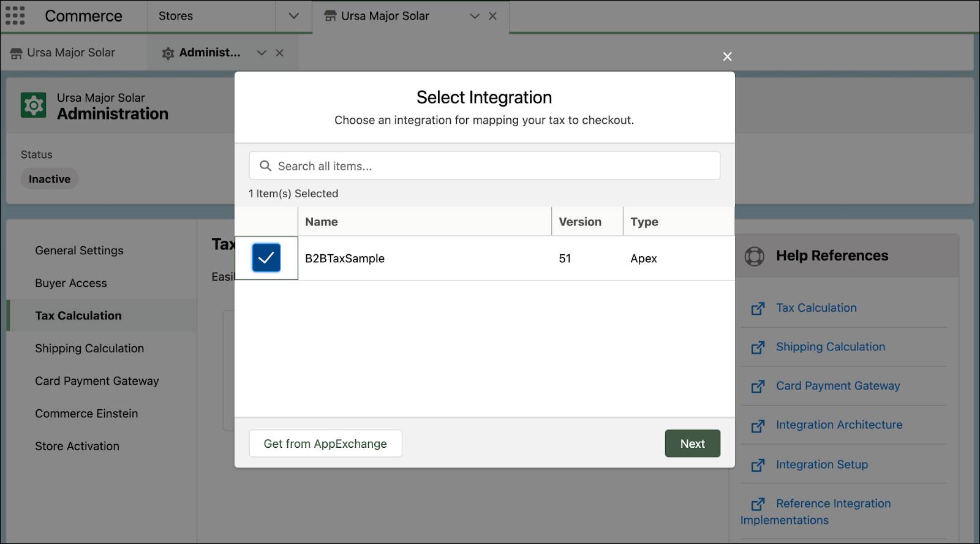Click the store icon on Ursa Major Solar tab
This screenshot has height=544, width=980.
point(330,16)
